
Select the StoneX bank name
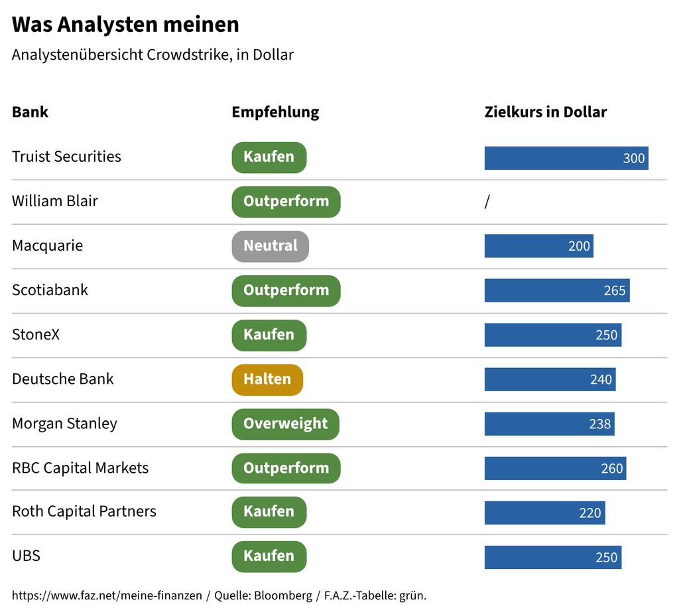[x=36, y=335]
